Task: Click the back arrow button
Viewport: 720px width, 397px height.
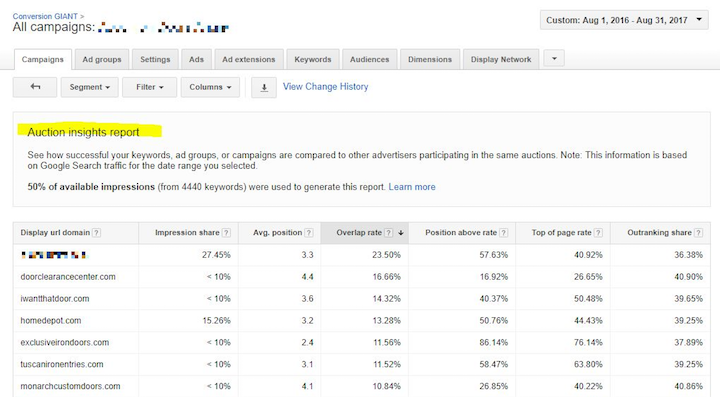Action: click(35, 87)
